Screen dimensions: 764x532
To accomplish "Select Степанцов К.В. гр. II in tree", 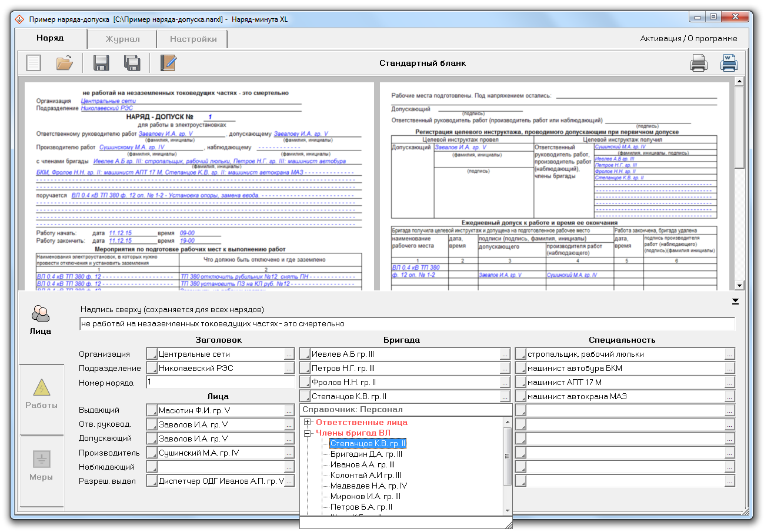I will (x=368, y=443).
